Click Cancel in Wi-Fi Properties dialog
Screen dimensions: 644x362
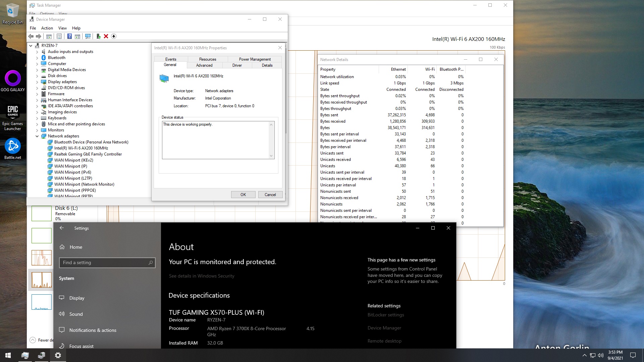(270, 195)
